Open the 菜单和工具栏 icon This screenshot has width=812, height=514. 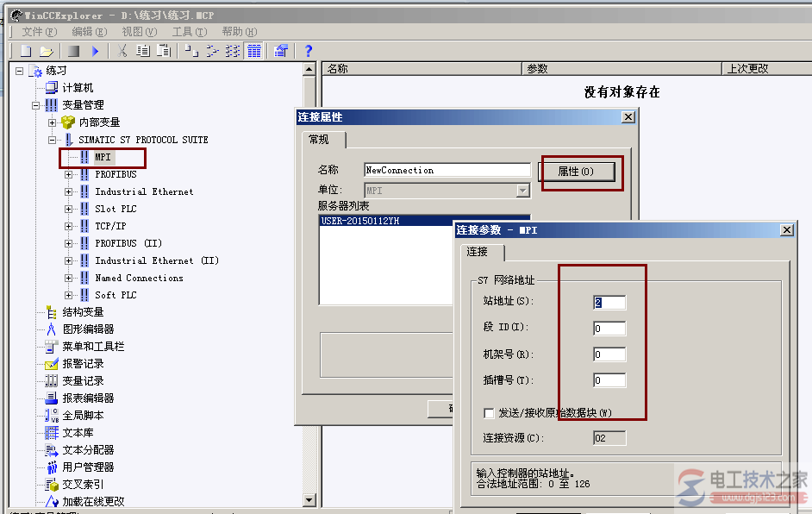pos(51,346)
